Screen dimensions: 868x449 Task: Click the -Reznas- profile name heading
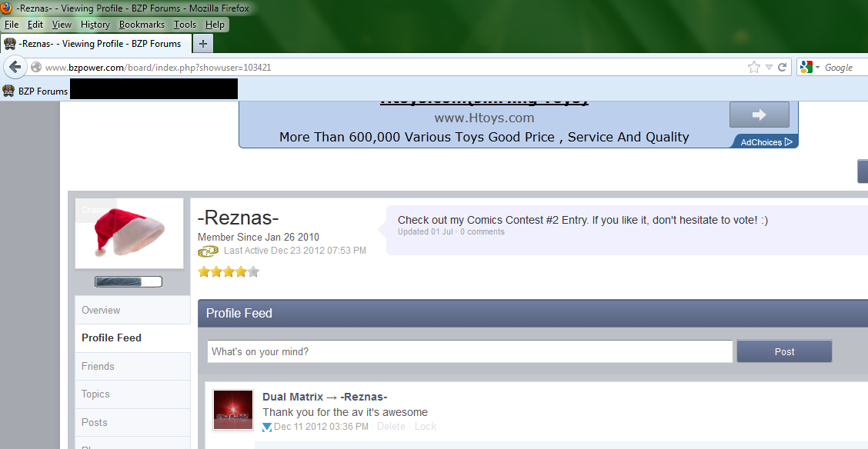coord(238,218)
